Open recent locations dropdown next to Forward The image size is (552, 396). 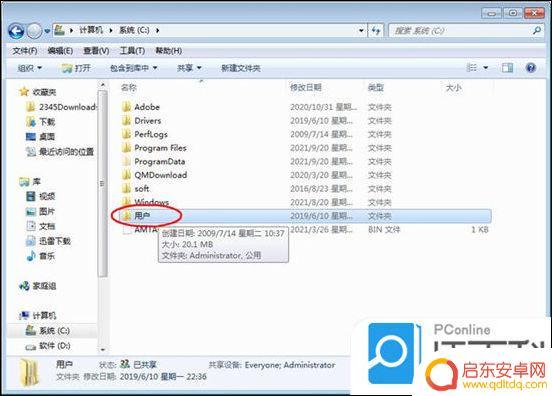click(47, 31)
